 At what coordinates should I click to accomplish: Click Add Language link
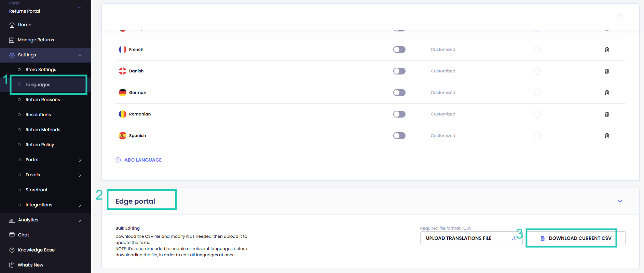pos(142,160)
